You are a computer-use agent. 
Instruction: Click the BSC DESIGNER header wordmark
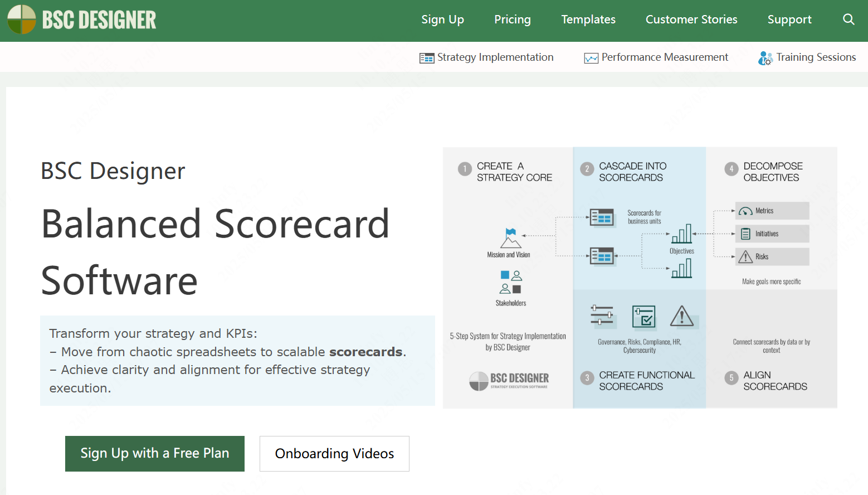click(99, 20)
